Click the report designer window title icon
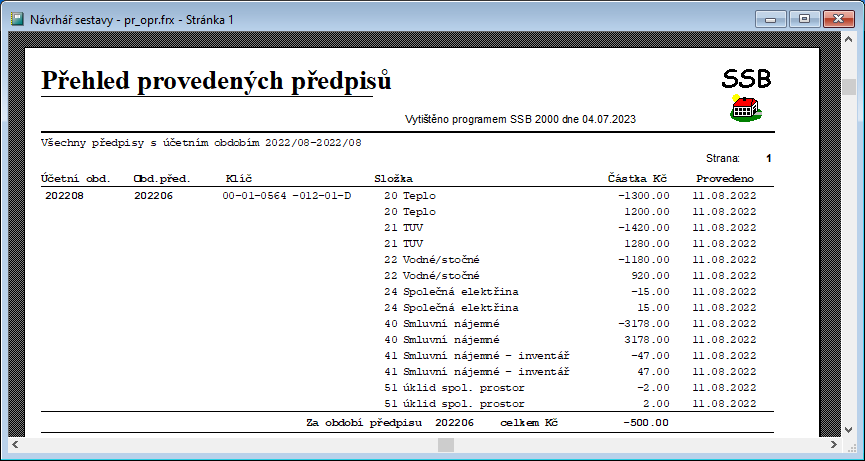865x461 pixels. pos(17,17)
